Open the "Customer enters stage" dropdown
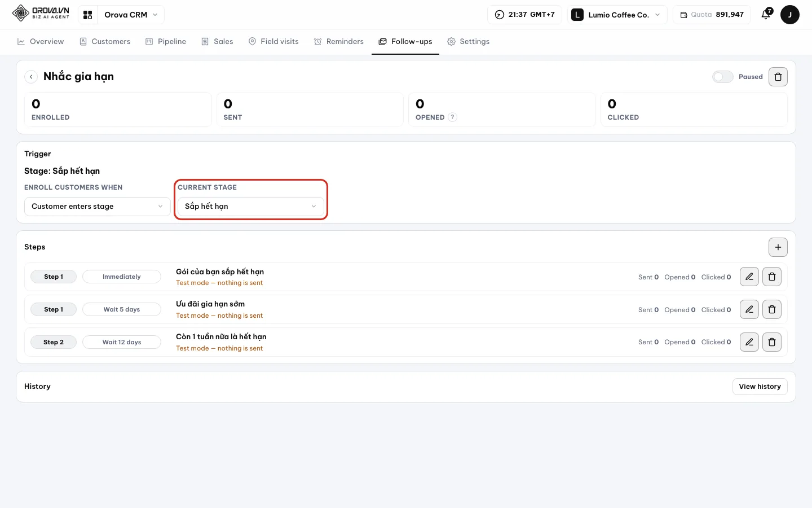Image resolution: width=812 pixels, height=508 pixels. (x=98, y=207)
